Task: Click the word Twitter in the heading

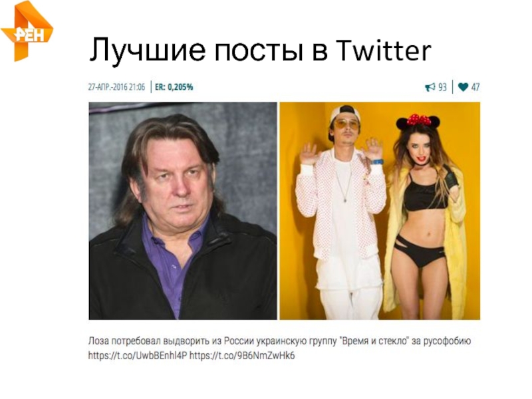Action: click(x=384, y=51)
